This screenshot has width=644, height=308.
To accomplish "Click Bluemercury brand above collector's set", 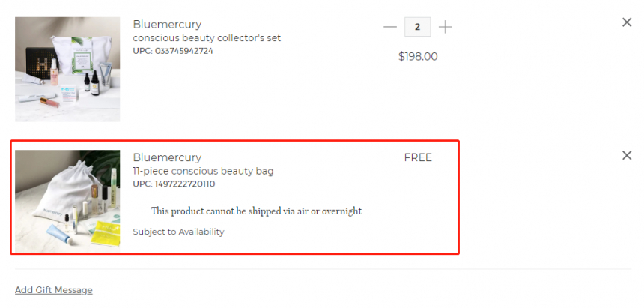I will click(167, 25).
